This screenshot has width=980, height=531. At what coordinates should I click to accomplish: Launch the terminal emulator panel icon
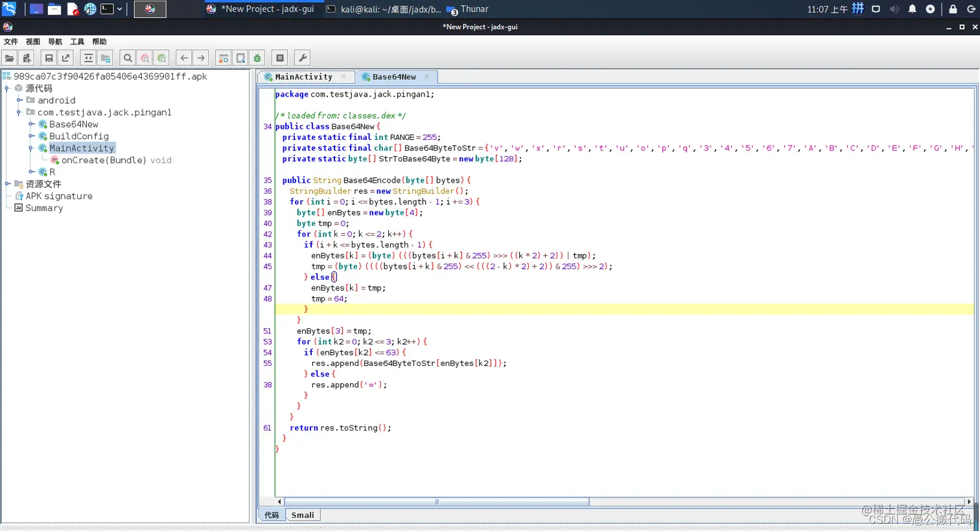pos(107,9)
